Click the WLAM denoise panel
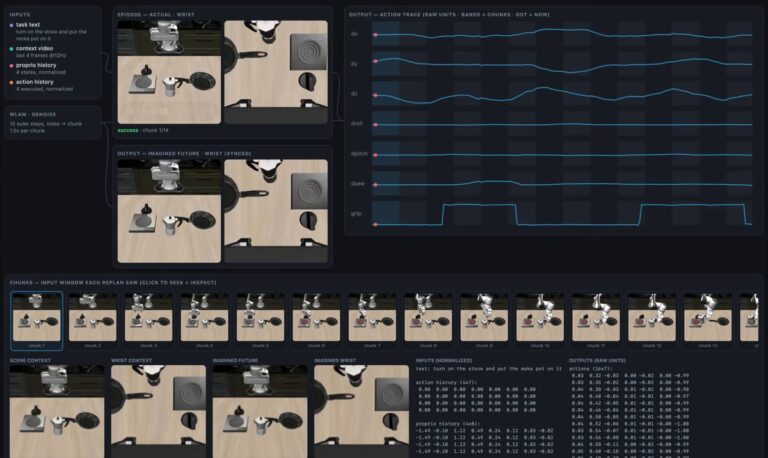The width and height of the screenshot is (768, 458). pyautogui.click(x=53, y=122)
